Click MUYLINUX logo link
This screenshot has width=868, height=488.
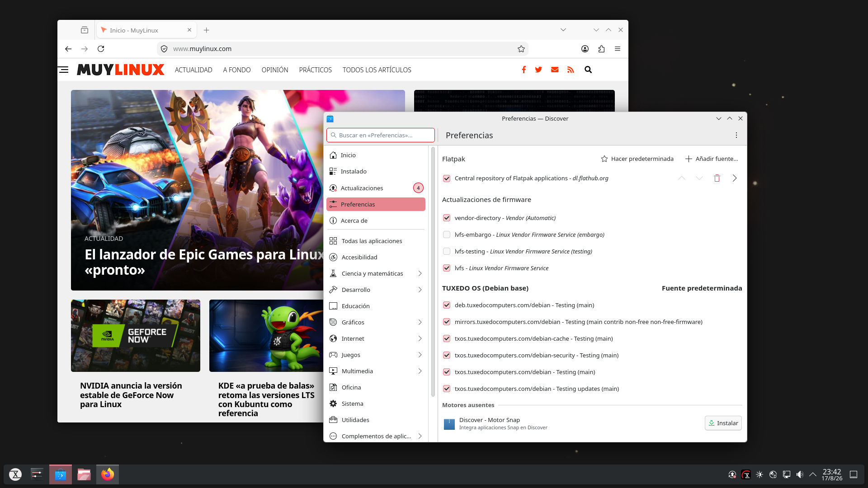[x=121, y=70]
